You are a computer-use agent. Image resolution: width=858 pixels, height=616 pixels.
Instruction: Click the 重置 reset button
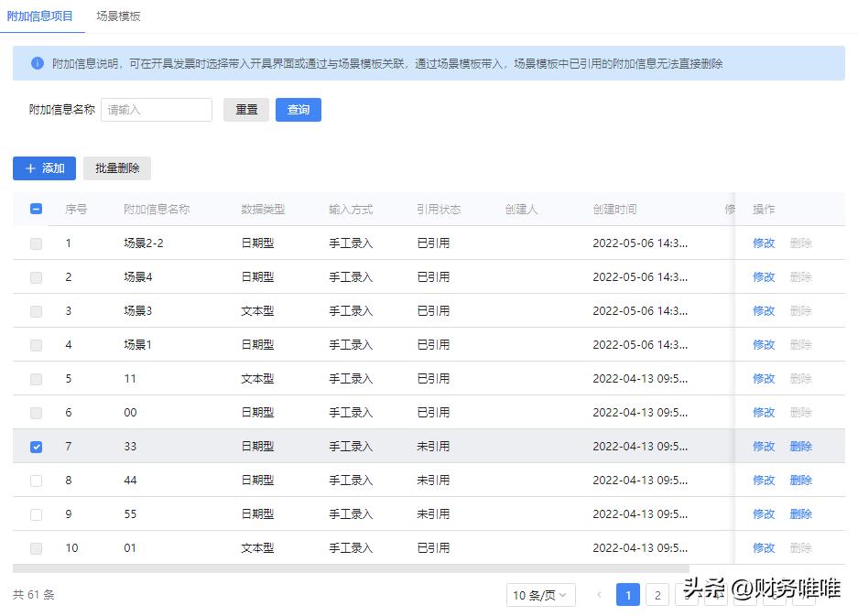pyautogui.click(x=245, y=109)
